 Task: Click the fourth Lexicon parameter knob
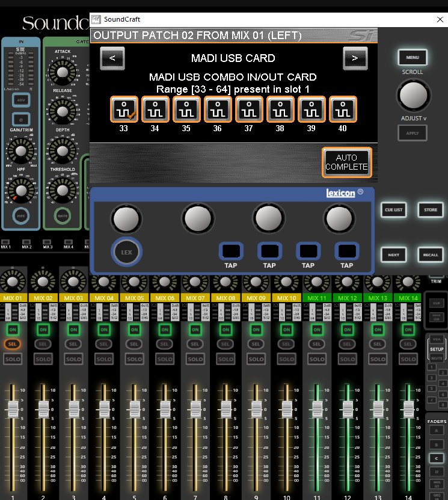pyautogui.click(x=339, y=219)
